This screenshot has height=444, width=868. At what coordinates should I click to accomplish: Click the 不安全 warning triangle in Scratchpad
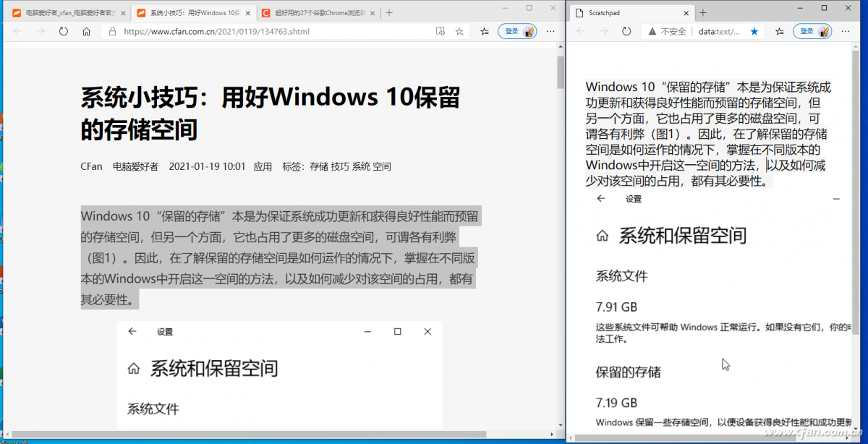[652, 32]
